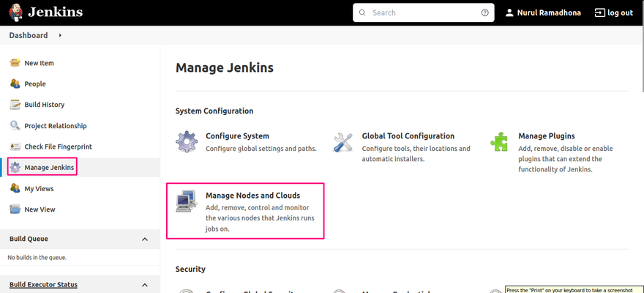Open New View in sidebar
Screen dimensions: 644x293
click(x=40, y=209)
